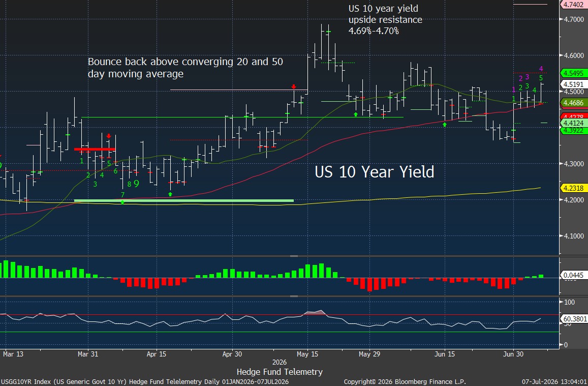Click the purple count number 4

pyautogui.click(x=541, y=69)
